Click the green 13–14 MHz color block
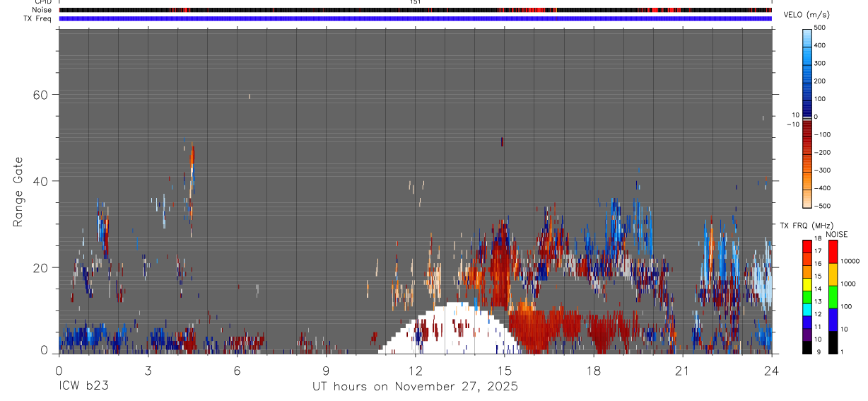The height and width of the screenshot is (401, 868). point(807,296)
